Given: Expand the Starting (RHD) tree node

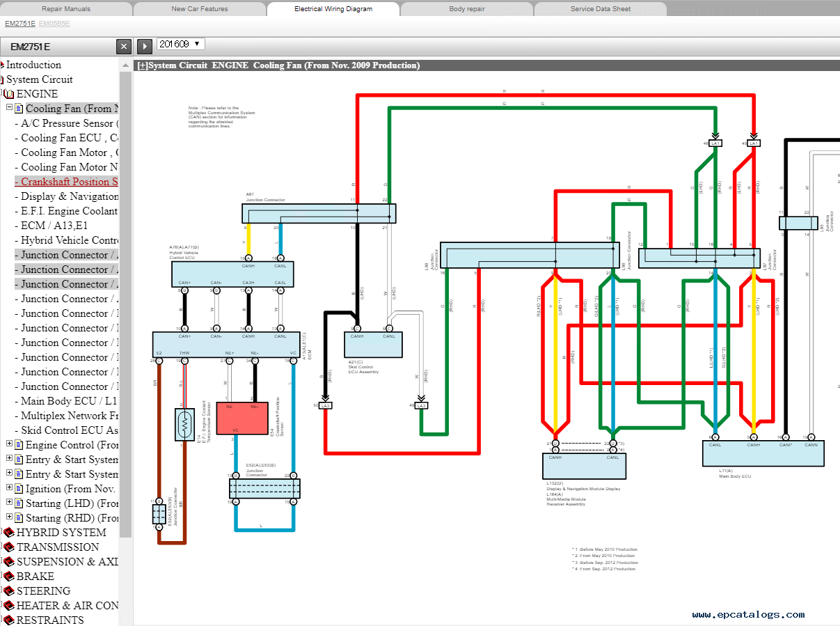Looking at the screenshot, I should click(10, 517).
